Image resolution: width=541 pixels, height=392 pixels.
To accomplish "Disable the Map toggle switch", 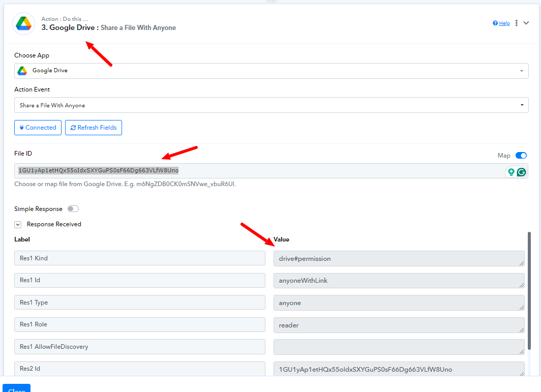I will (x=521, y=156).
